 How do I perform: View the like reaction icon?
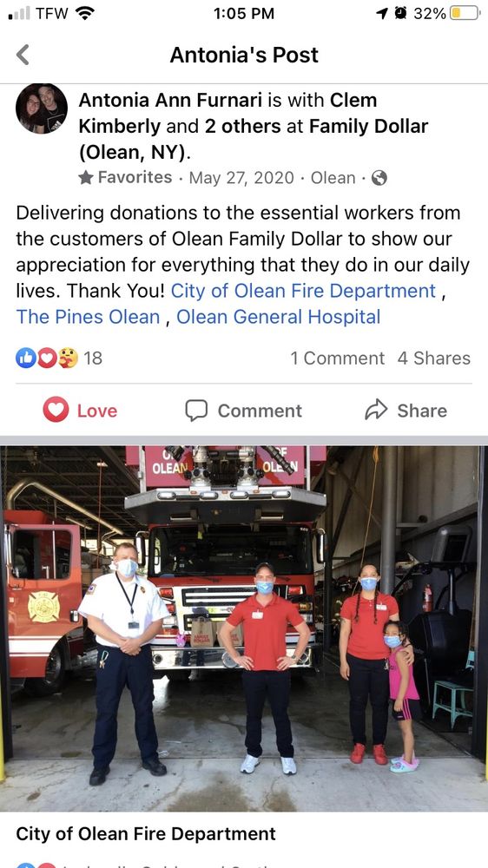click(x=25, y=358)
